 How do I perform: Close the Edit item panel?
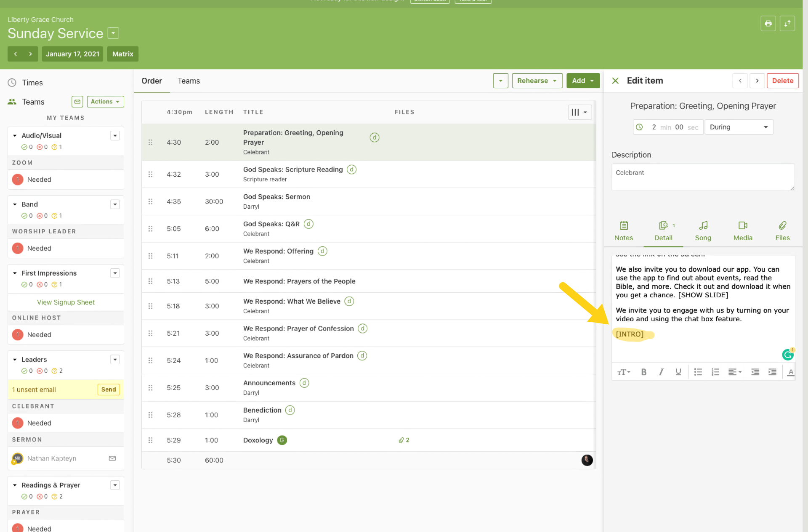615,81
